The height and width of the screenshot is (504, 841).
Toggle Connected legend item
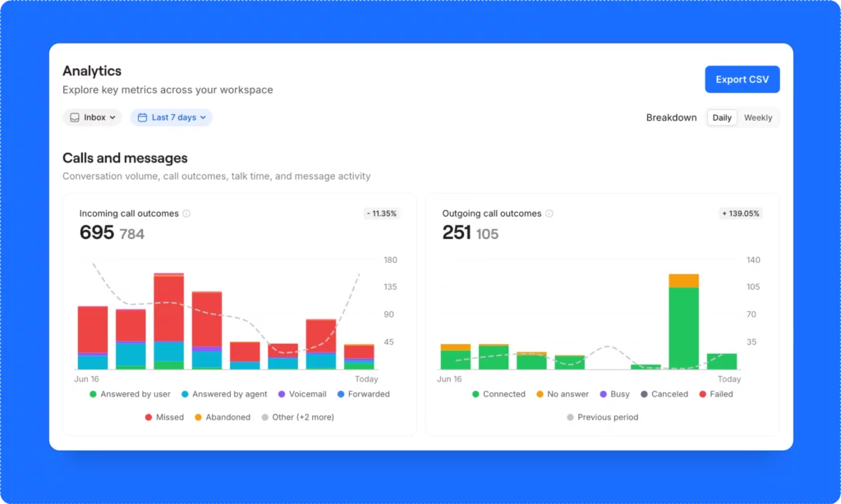pos(499,394)
